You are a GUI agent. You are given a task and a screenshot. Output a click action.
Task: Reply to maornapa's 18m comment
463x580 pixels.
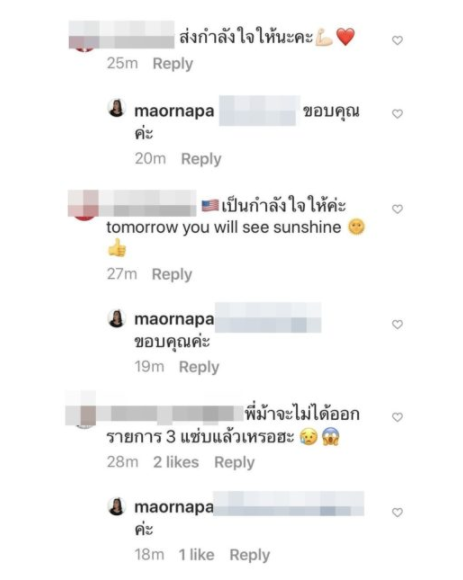pyautogui.click(x=250, y=555)
